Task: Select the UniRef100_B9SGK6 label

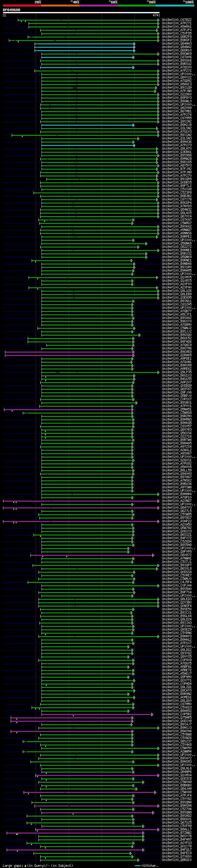Action: coord(177,61)
